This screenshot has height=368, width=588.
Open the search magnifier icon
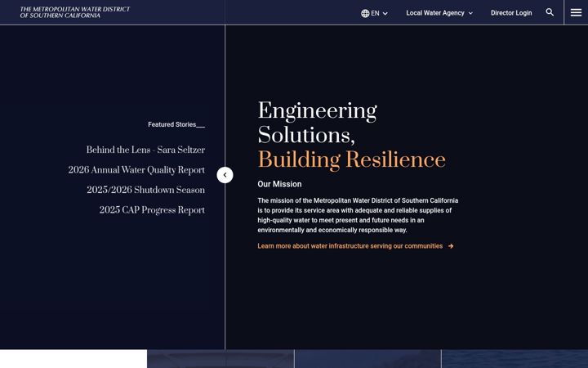[550, 12]
